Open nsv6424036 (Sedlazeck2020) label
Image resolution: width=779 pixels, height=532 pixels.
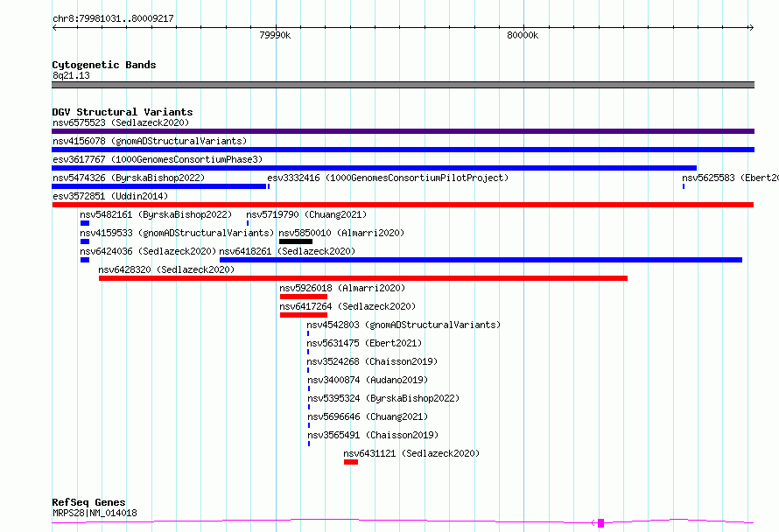click(148, 251)
